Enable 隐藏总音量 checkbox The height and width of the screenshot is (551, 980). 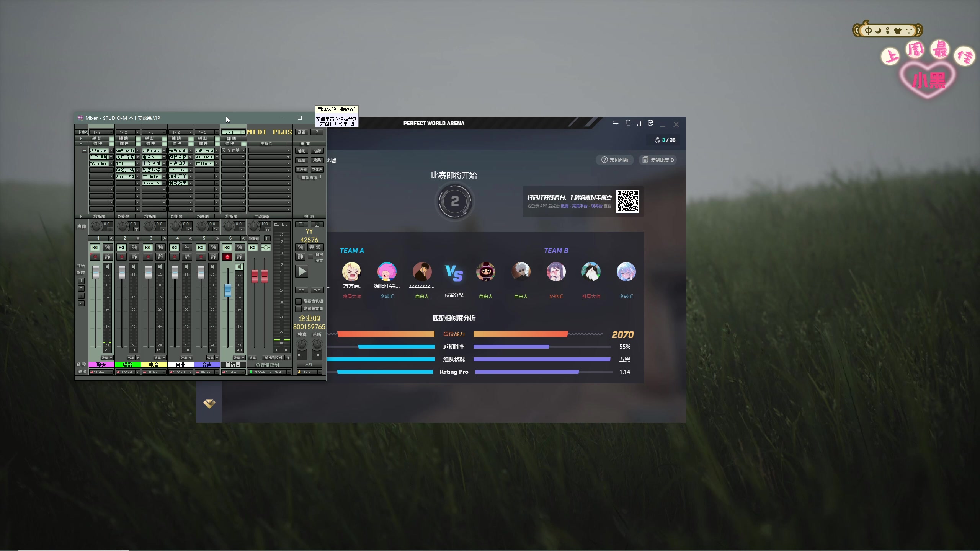[299, 309]
